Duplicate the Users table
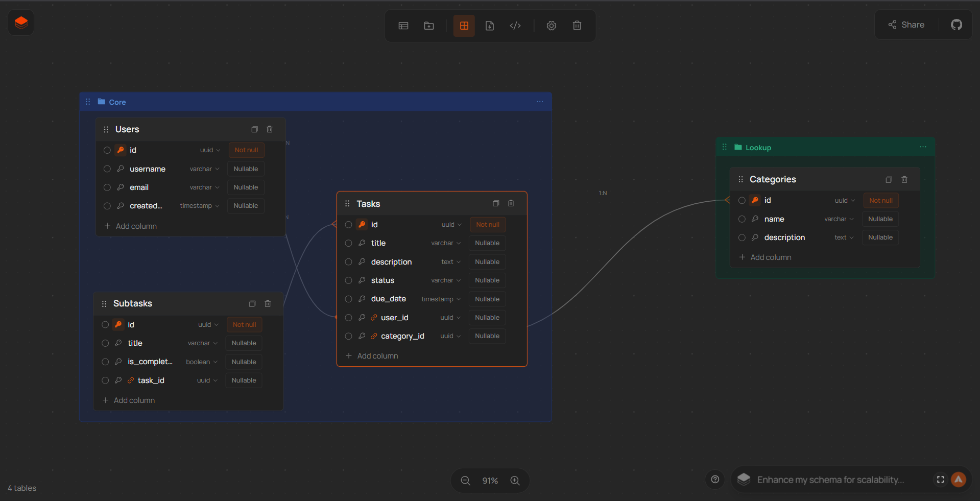The image size is (980, 501). click(254, 129)
